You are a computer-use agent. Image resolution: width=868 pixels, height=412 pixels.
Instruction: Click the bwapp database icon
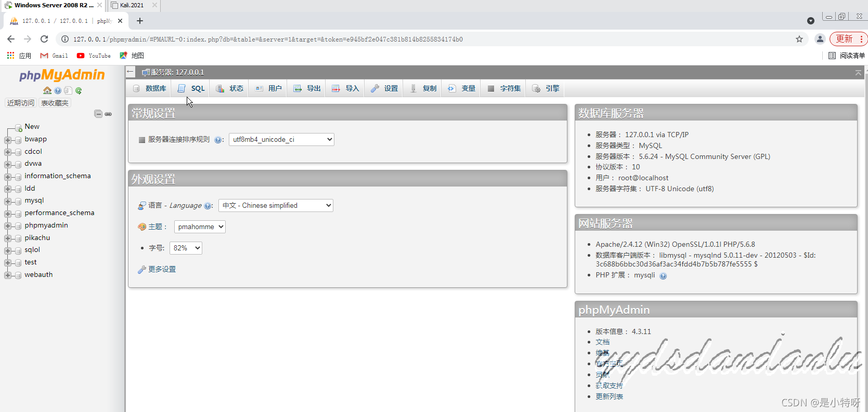coord(18,139)
